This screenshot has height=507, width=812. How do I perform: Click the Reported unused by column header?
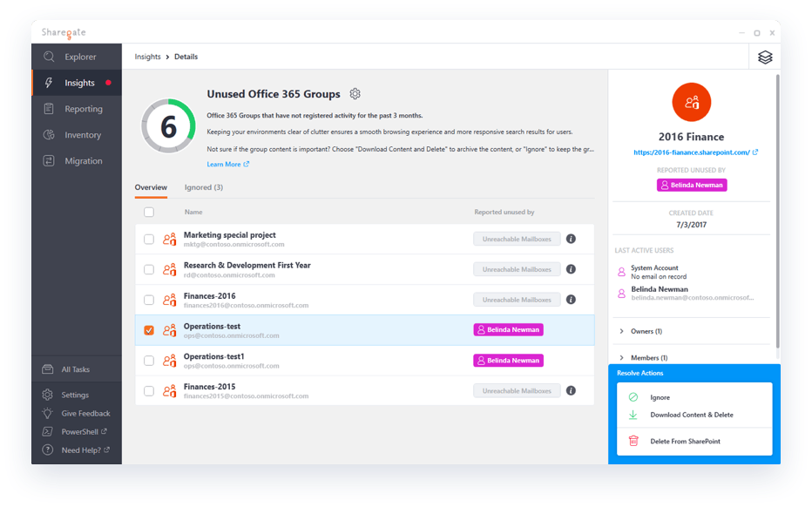504,212
